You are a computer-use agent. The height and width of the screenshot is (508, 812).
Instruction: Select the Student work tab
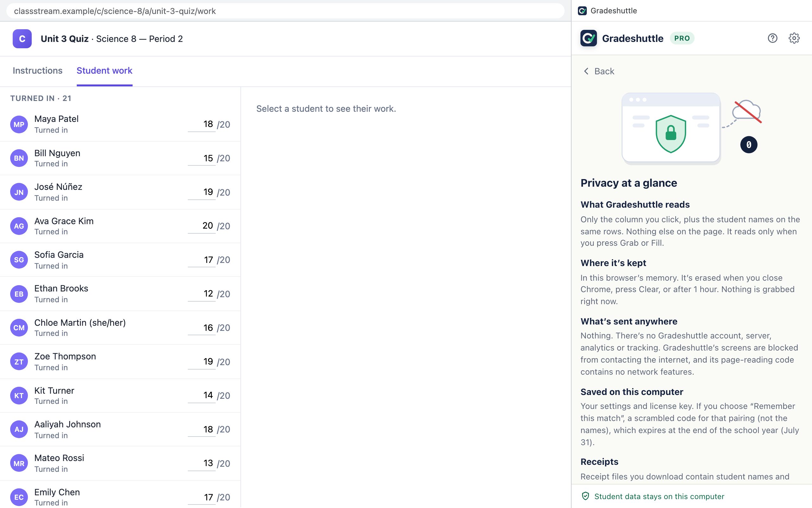pos(104,70)
